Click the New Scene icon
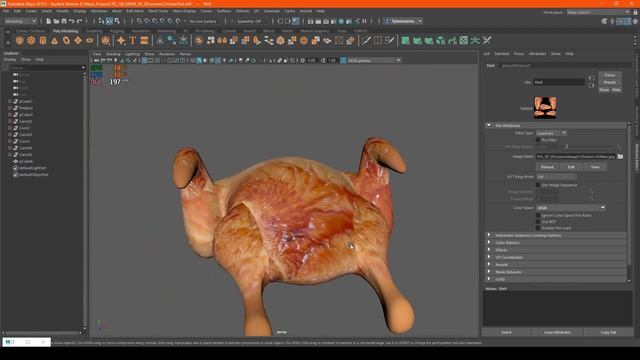This screenshot has height=360, width=640. (49, 21)
